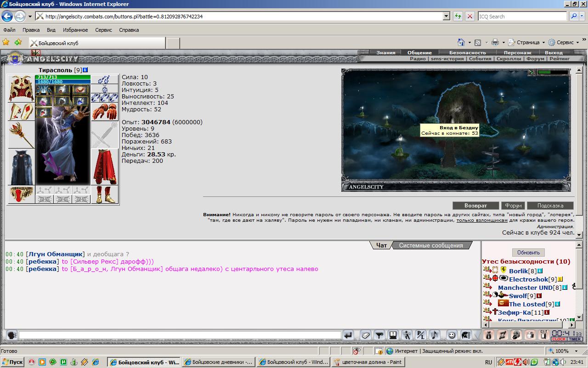Open the recent pages dropdown arrow
588x368 pixels.
[x=30, y=16]
